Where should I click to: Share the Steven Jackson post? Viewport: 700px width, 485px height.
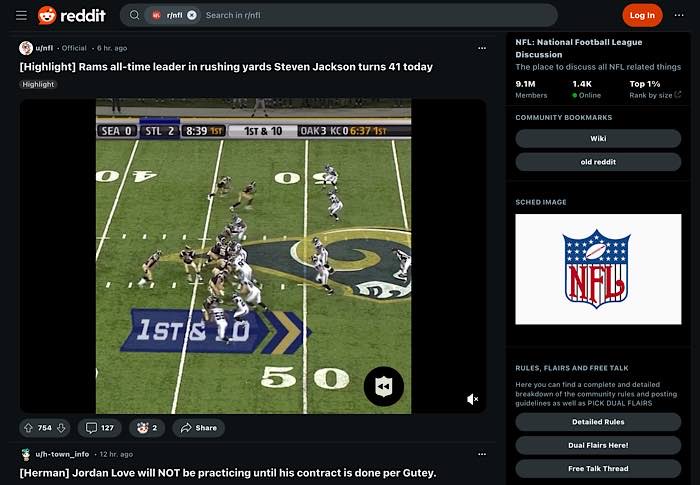click(199, 428)
